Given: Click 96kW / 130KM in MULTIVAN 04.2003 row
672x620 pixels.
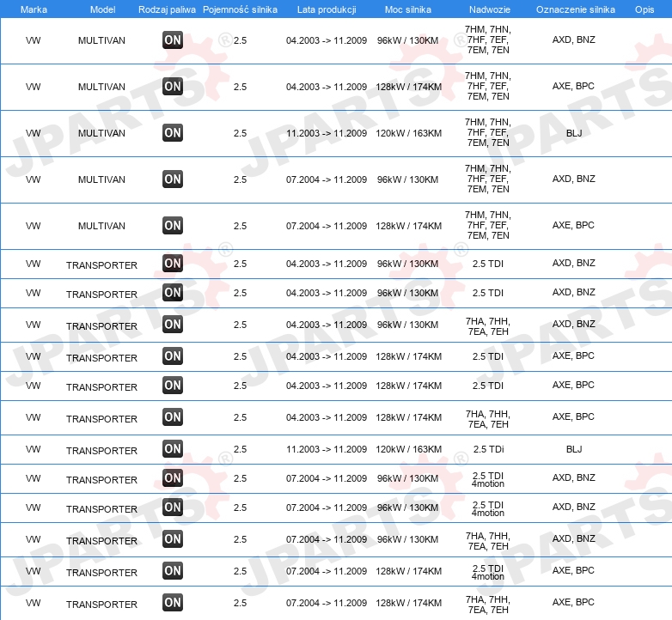Looking at the screenshot, I should point(407,40).
